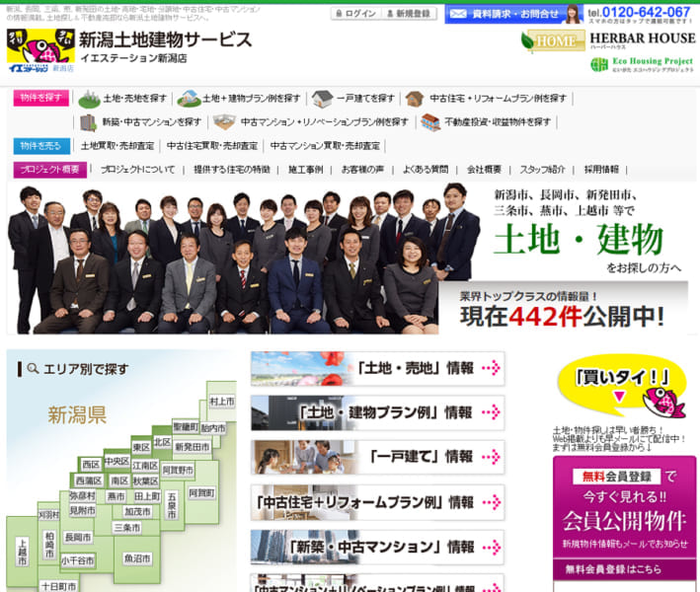Viewport: 700px width, 592px height.
Task: Click the floor-plan icon beside 中古マンション+リノベーション
Action: coord(224,121)
